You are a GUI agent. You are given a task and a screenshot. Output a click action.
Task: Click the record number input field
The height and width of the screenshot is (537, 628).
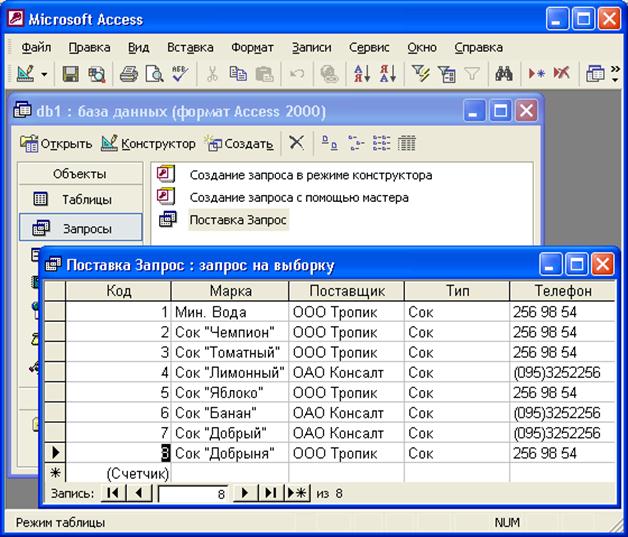point(194,494)
